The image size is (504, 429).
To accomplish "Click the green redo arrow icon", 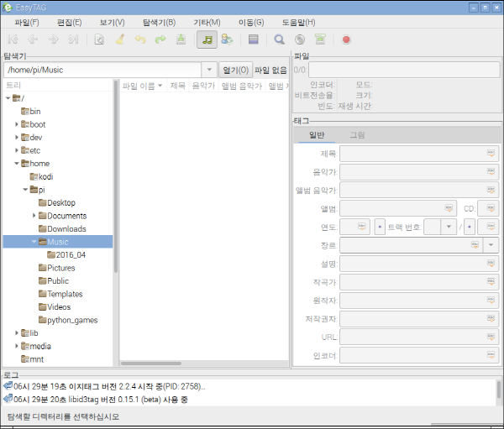I will click(160, 39).
